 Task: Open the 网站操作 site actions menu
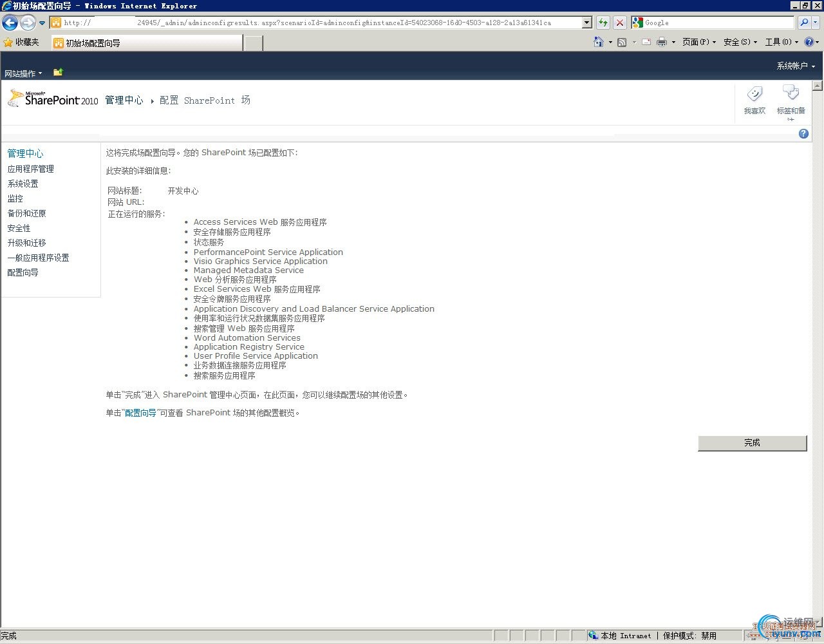pyautogui.click(x=23, y=73)
